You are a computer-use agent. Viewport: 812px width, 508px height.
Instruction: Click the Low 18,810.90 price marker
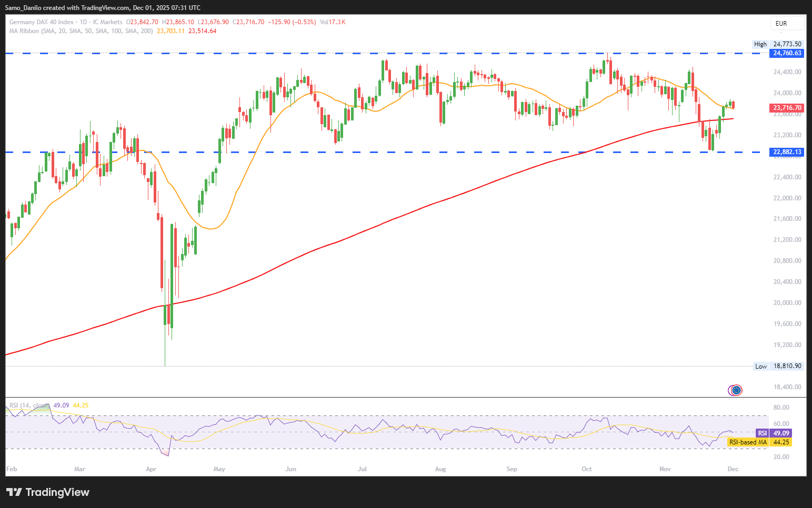(x=779, y=366)
